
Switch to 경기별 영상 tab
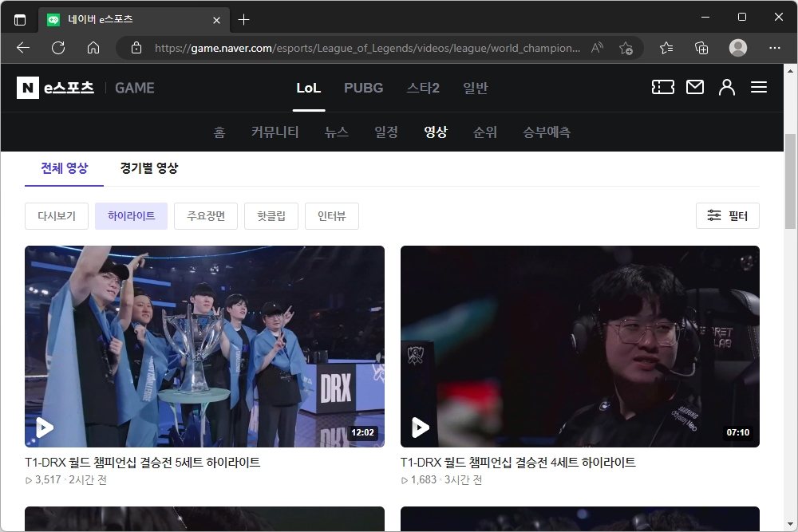[x=149, y=167]
